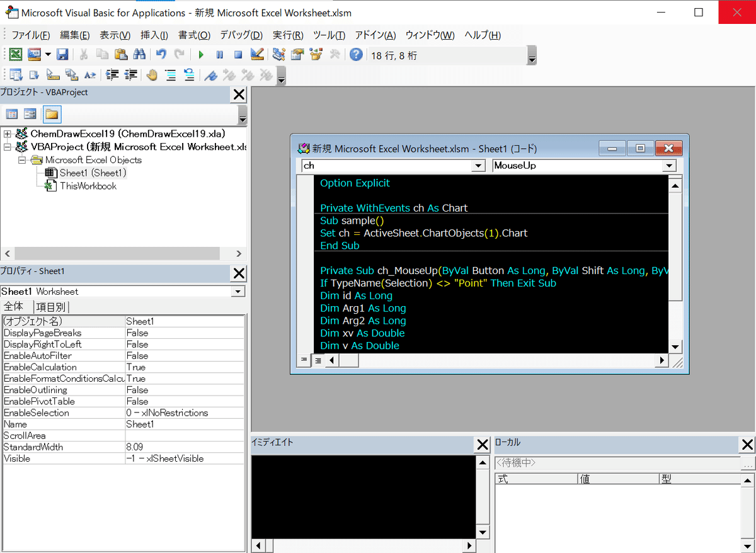
Task: Open the Sheet1 Worksheet properties object dropdown
Action: click(238, 292)
